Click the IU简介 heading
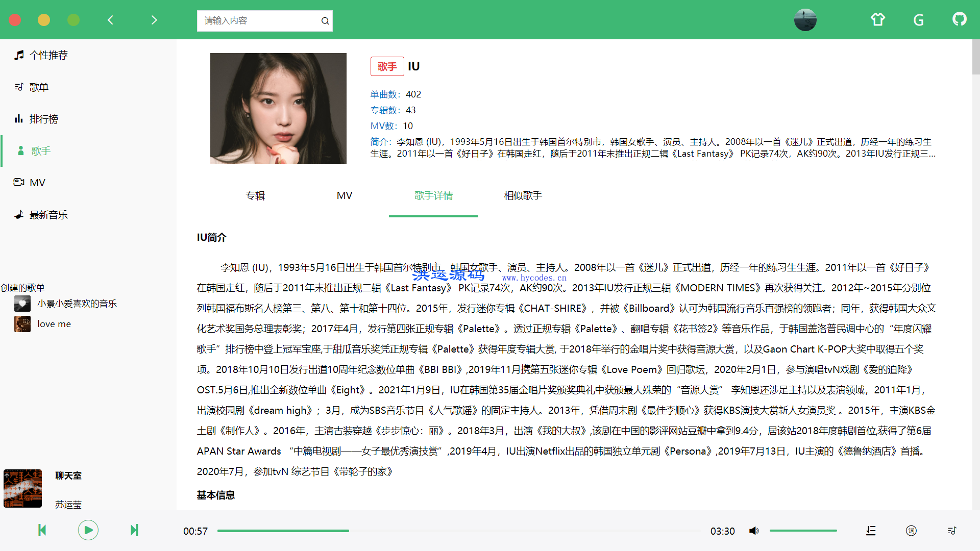The image size is (980, 551). [x=211, y=238]
